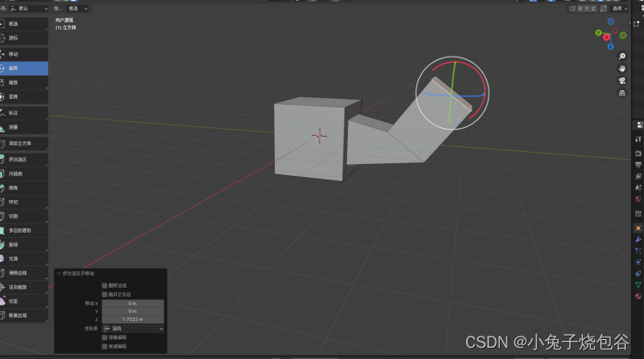Select the 测量 measure tool

[x=24, y=127]
